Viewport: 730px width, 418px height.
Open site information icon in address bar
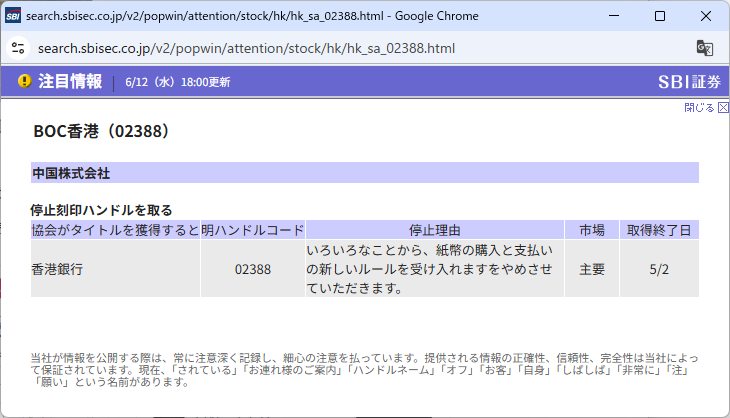[x=18, y=48]
